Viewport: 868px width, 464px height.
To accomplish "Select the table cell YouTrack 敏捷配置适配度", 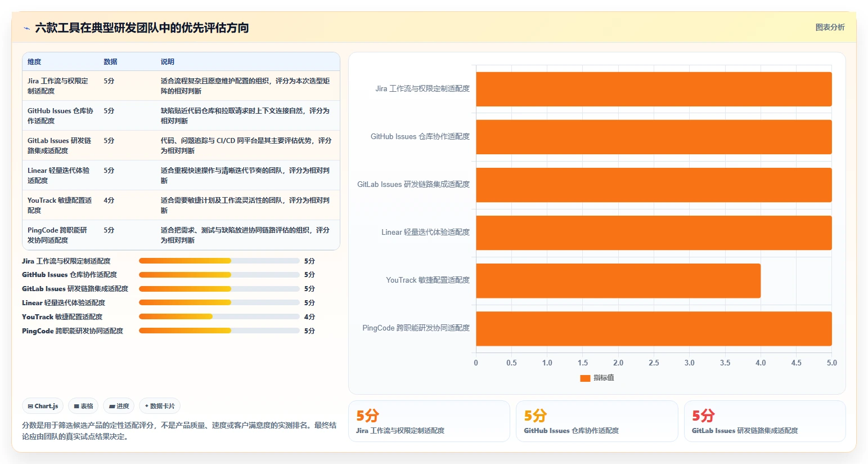I will (60, 205).
